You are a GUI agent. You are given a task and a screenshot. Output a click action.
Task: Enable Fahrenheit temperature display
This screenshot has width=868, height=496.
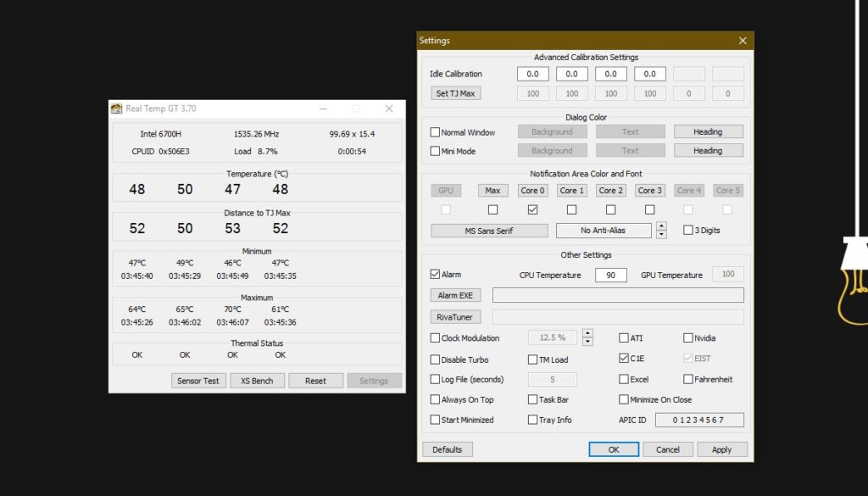(689, 379)
